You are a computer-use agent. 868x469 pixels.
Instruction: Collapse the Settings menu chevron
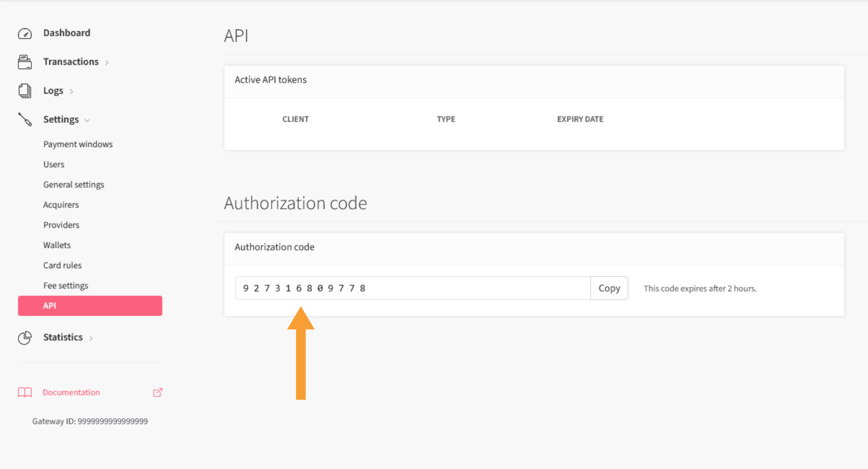click(x=87, y=120)
